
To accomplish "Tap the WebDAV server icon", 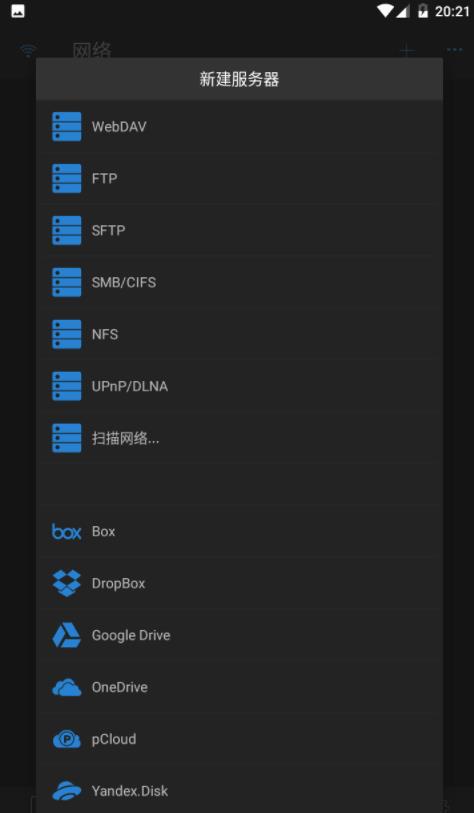I will click(66, 127).
